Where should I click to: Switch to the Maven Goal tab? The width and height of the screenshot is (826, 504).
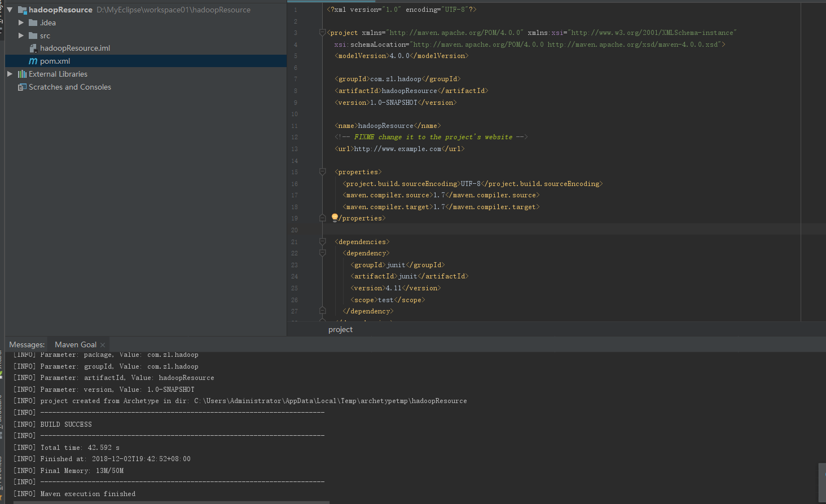(76, 344)
